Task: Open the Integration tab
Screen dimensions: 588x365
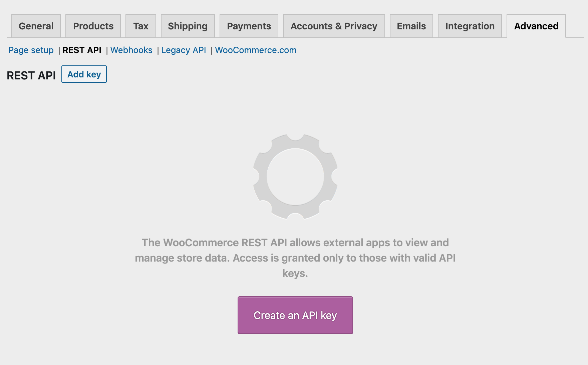Action: (470, 26)
